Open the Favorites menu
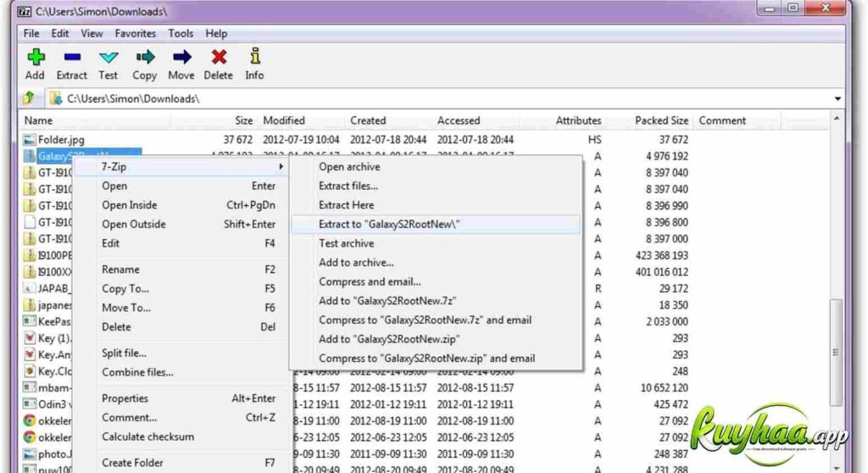The width and height of the screenshot is (868, 473). [x=135, y=34]
